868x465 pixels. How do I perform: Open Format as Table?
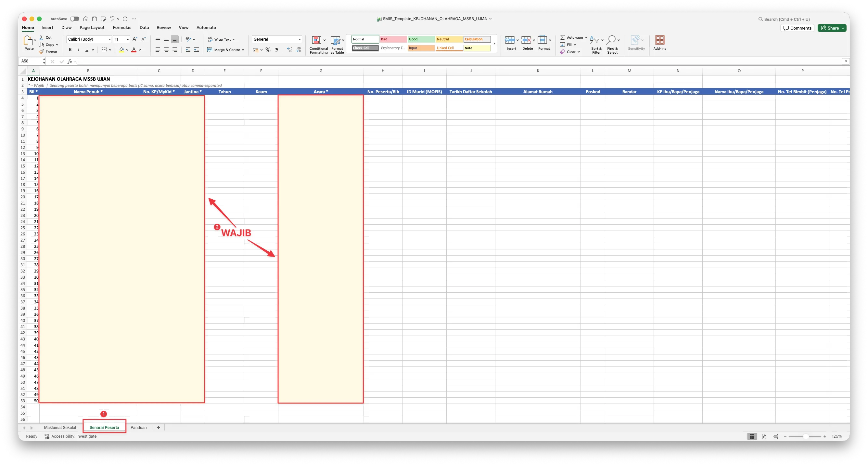pyautogui.click(x=337, y=45)
